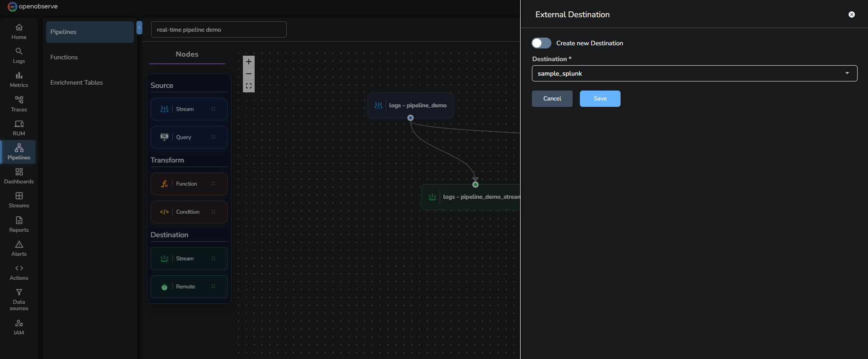
Task: Click the canvas zoom in plus button
Action: 248,62
